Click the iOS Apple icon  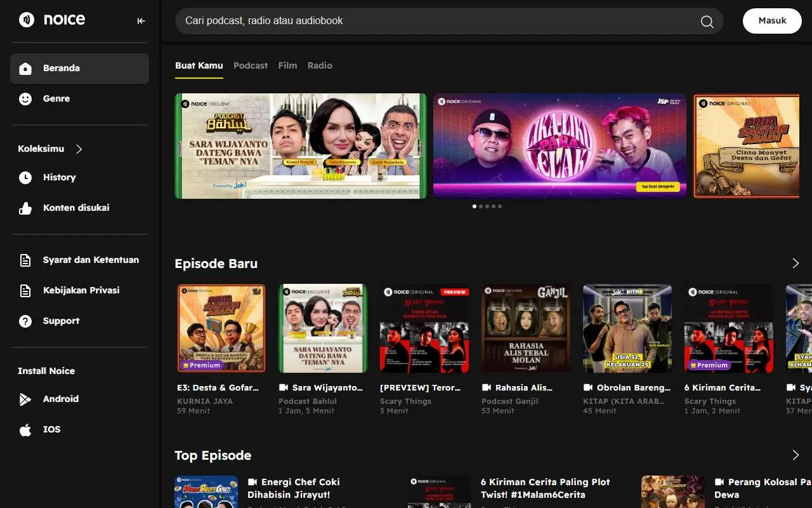(25, 430)
